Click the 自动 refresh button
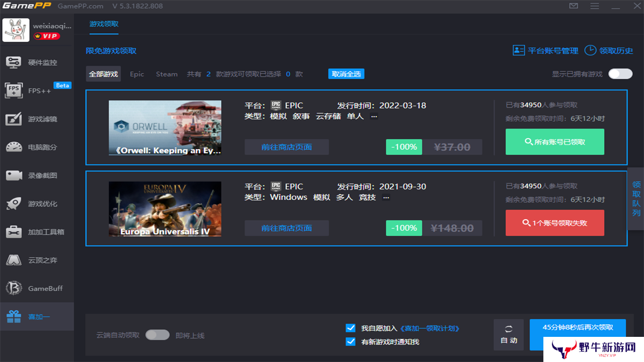The height and width of the screenshot is (362, 644). (x=509, y=334)
